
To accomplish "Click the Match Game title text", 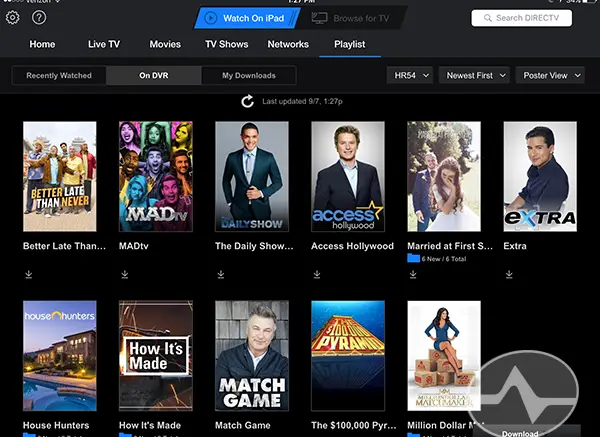I will coord(243,425).
